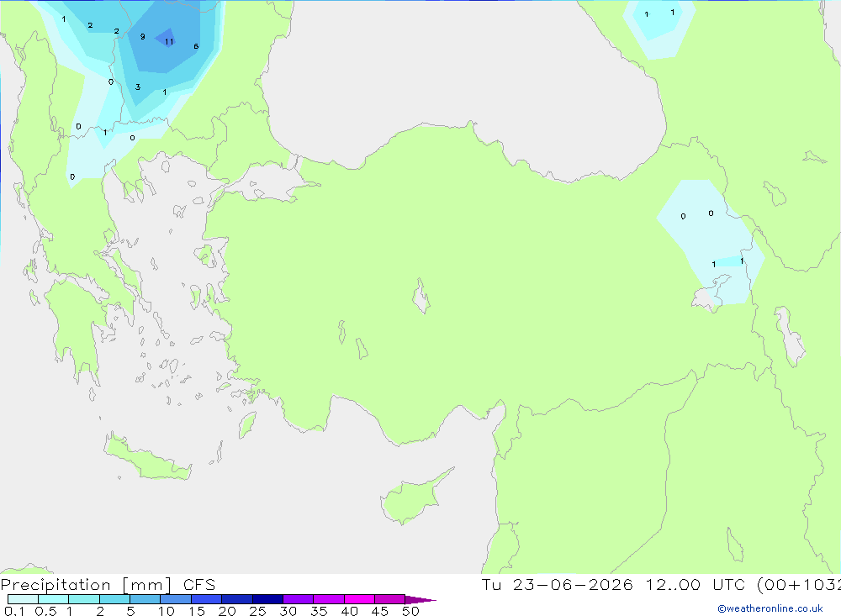Click legend label '10'
Screen dimensions: 841x616
pyautogui.click(x=167, y=611)
